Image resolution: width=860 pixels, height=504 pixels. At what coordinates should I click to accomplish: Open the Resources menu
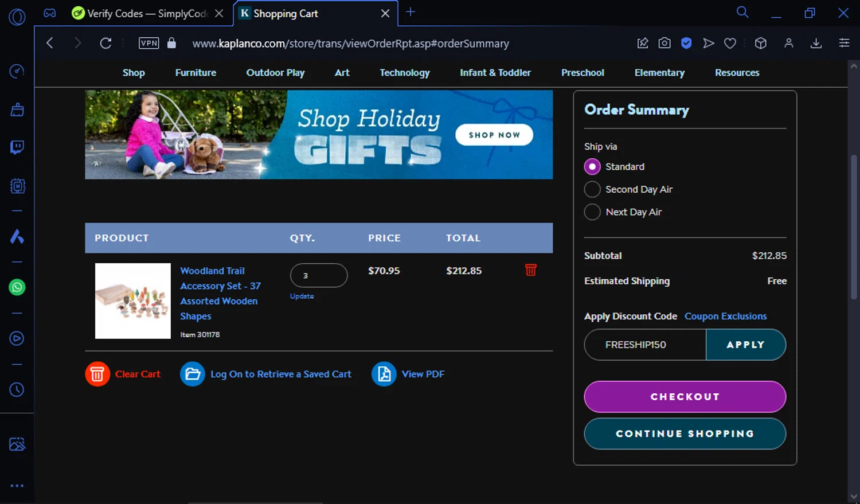coord(737,73)
